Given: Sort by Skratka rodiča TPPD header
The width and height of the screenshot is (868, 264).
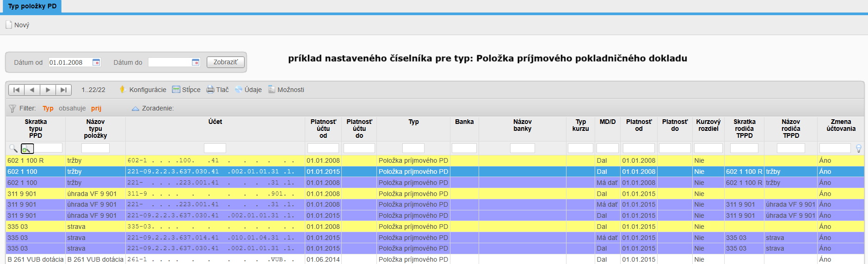Looking at the screenshot, I should click(745, 129).
